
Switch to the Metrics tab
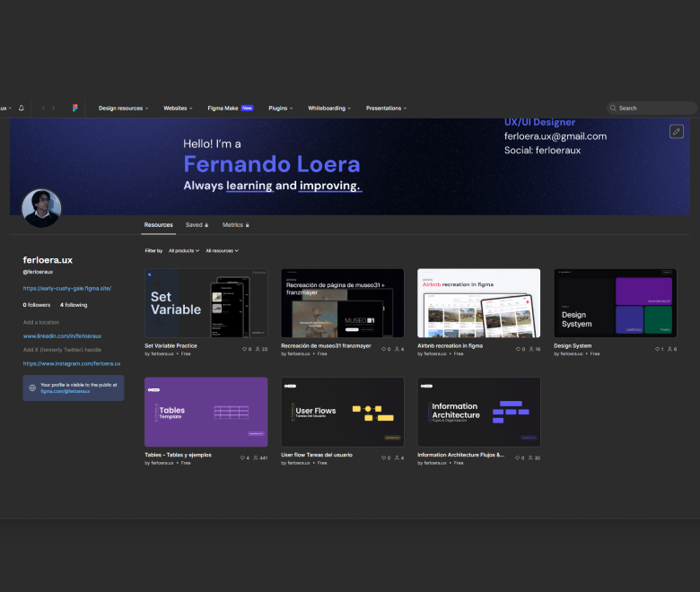pos(235,225)
